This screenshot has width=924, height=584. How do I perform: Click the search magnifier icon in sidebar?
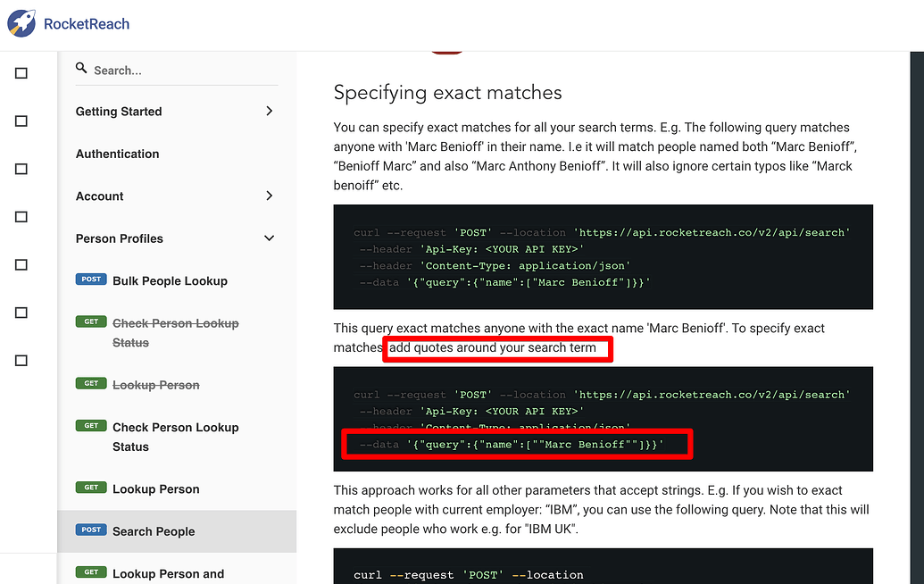pyautogui.click(x=81, y=68)
